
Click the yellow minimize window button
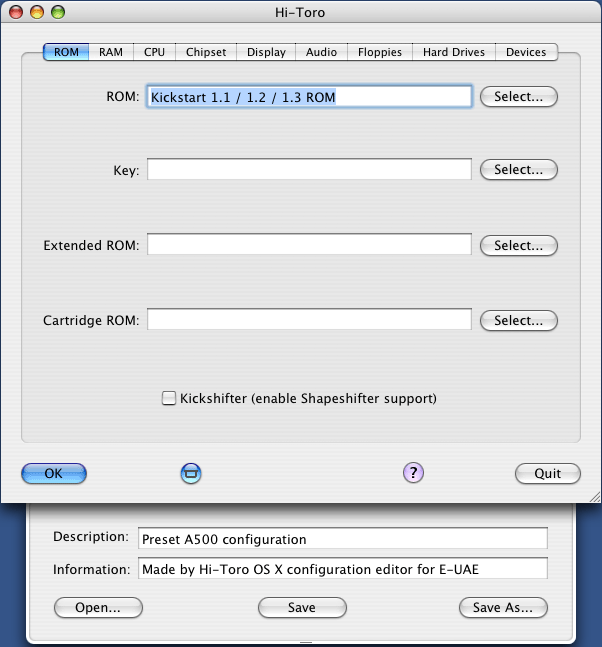point(37,12)
